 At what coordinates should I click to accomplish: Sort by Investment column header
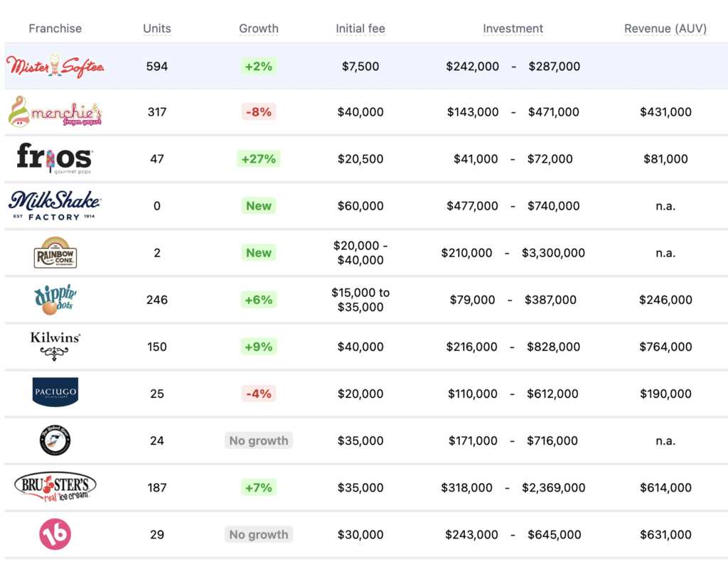pyautogui.click(x=513, y=28)
